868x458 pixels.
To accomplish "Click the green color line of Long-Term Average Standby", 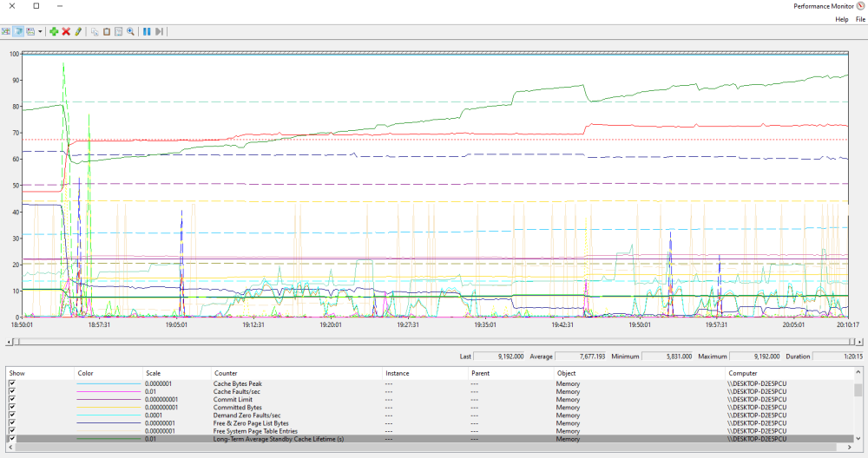I will (x=108, y=439).
